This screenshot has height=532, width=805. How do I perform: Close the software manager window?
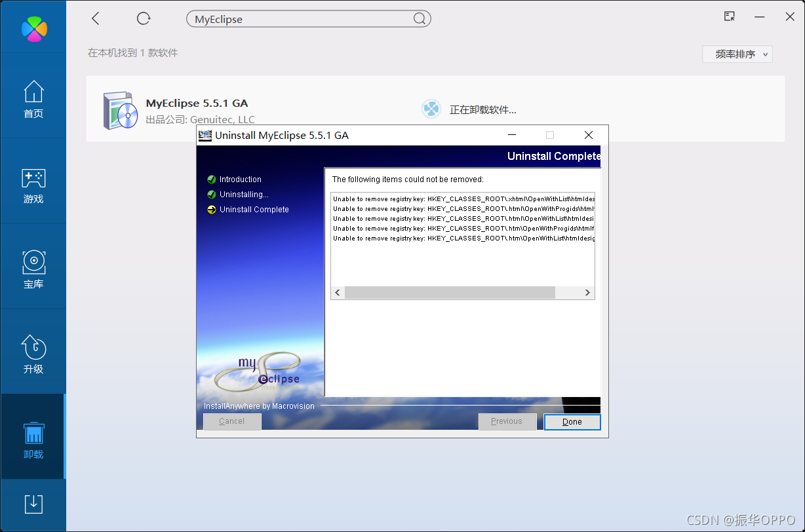tap(790, 17)
